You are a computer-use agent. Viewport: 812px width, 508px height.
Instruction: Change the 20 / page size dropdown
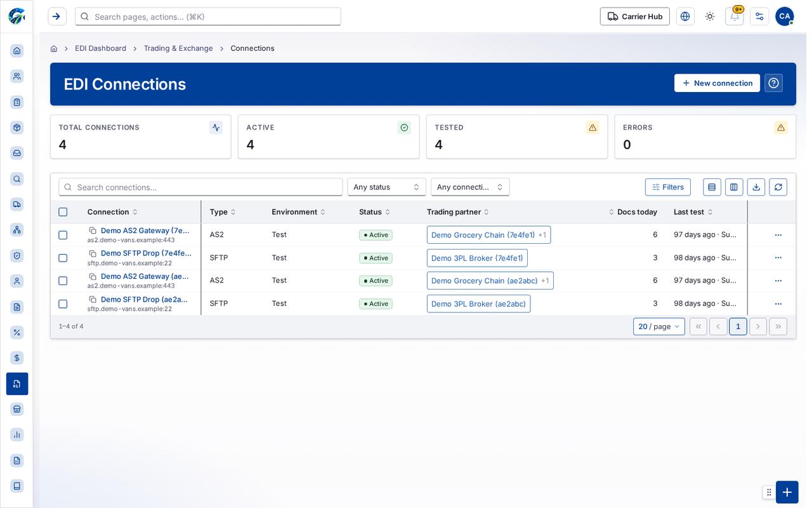pyautogui.click(x=659, y=326)
